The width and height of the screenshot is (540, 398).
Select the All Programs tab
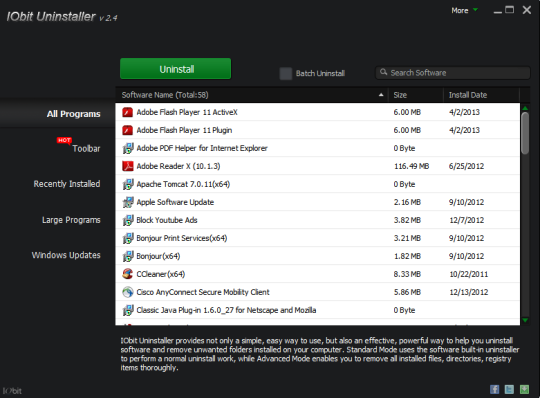(73, 114)
